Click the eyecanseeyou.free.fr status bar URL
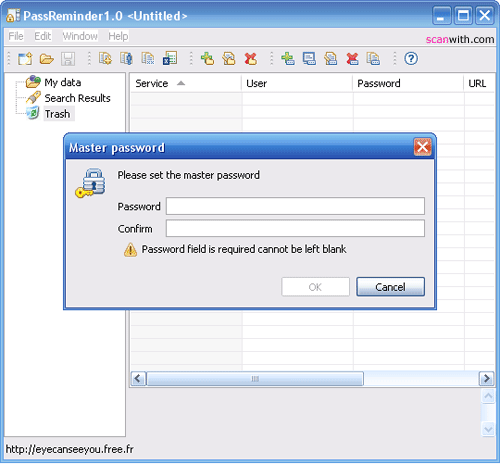 [70, 449]
